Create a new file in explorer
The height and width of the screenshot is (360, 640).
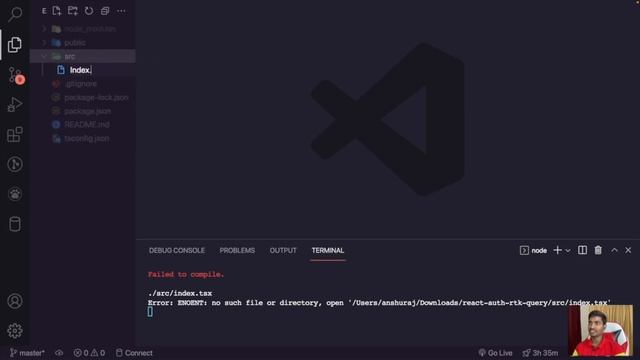[x=57, y=11]
